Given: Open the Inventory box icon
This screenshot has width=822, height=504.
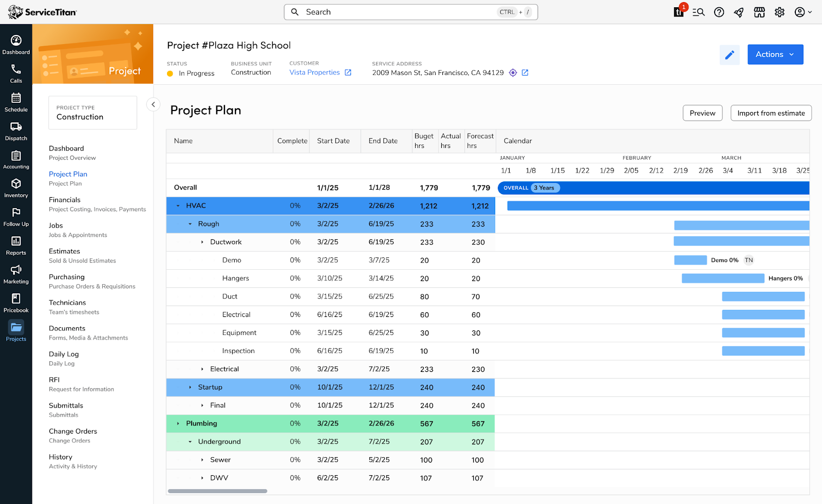Looking at the screenshot, I should click(x=16, y=184).
